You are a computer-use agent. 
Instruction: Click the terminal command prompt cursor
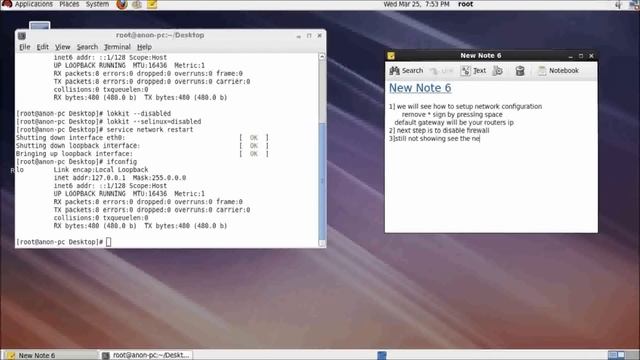tap(109, 242)
